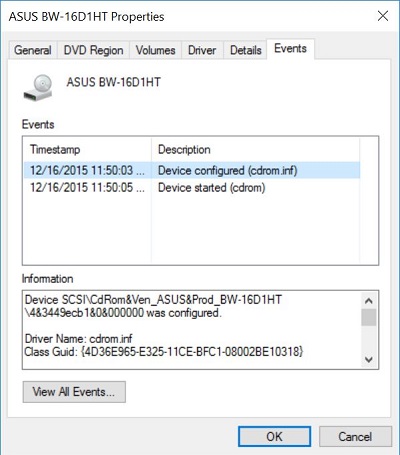Confirm with the OK button
The width and height of the screenshot is (400, 455).
tap(274, 436)
